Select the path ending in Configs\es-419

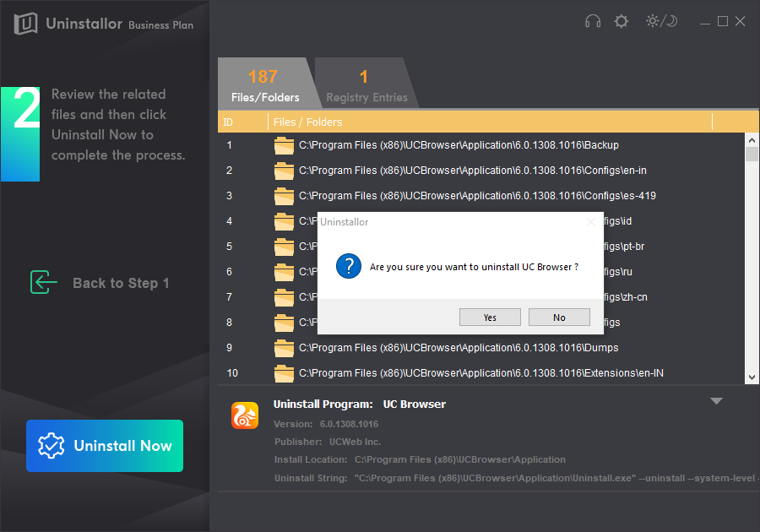(477, 195)
